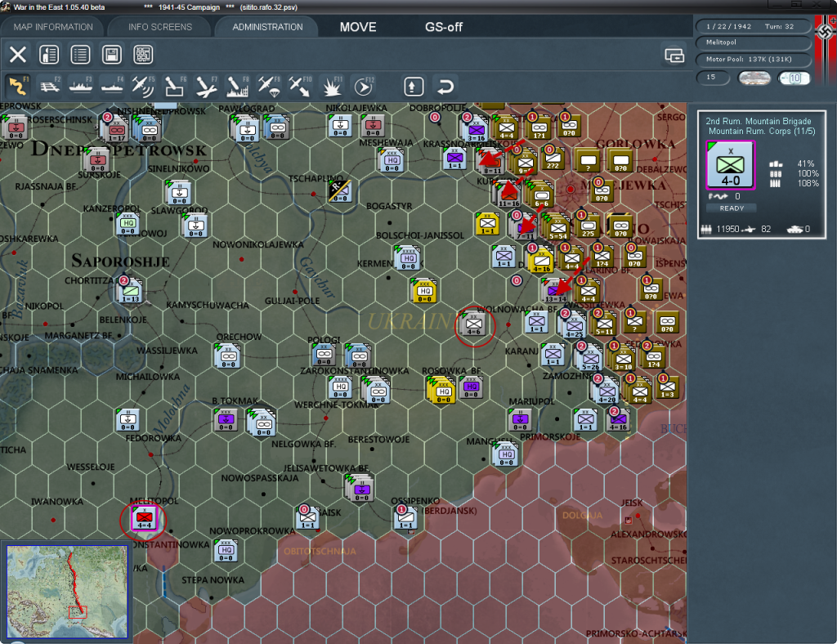Click the unit counter icon in unit panel

click(730, 165)
